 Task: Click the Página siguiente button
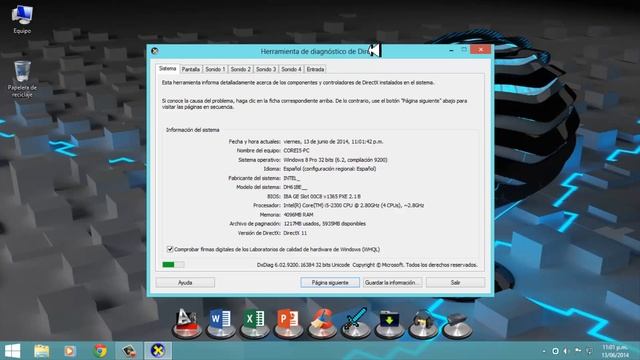click(x=330, y=282)
